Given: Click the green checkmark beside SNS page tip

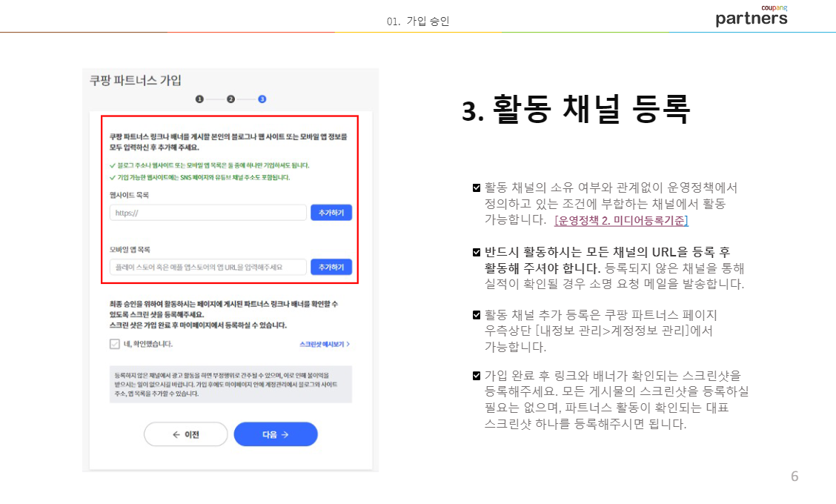Looking at the screenshot, I should pos(112,177).
